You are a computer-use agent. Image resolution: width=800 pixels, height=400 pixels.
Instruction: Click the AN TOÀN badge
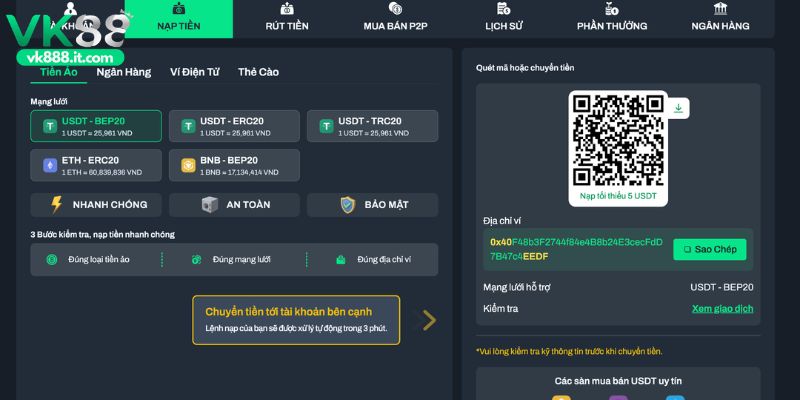[x=234, y=205]
